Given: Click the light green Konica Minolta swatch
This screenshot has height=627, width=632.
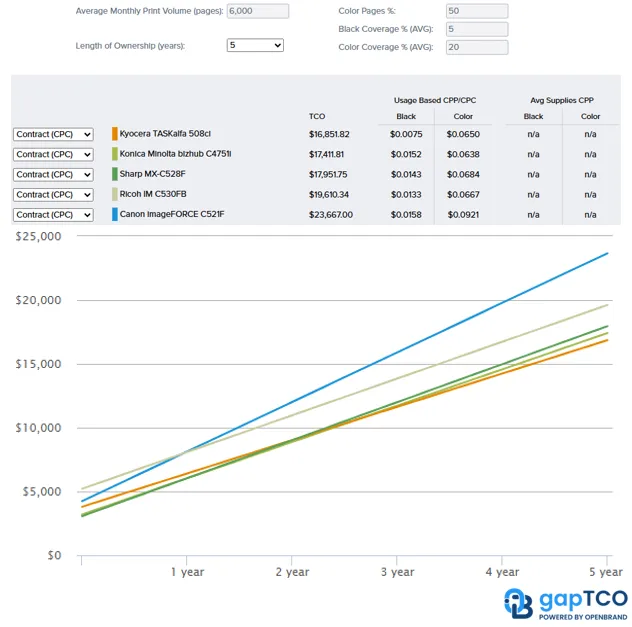Looking at the screenshot, I should [x=115, y=154].
